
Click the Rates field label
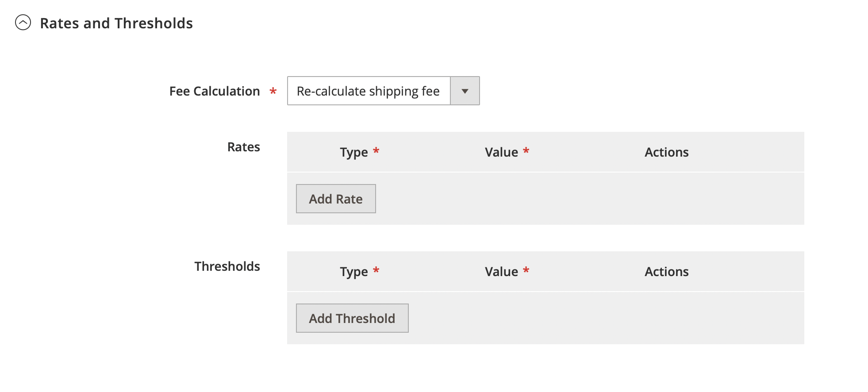click(x=243, y=147)
